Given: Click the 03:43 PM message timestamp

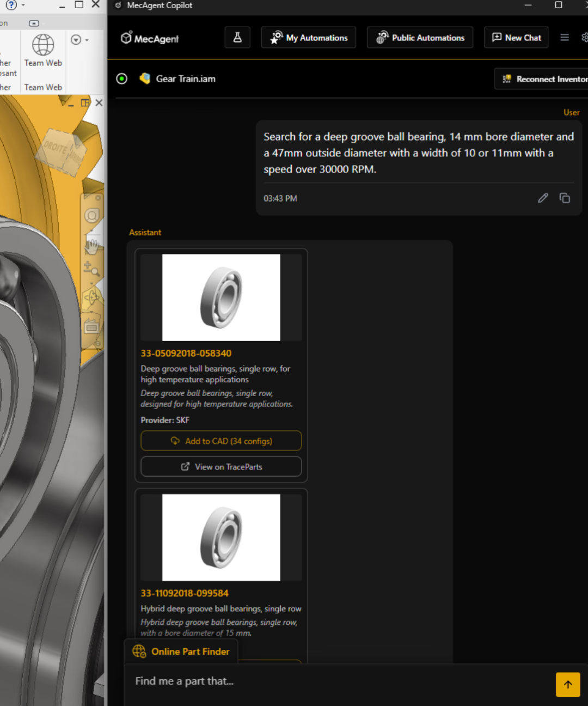Looking at the screenshot, I should tap(280, 199).
